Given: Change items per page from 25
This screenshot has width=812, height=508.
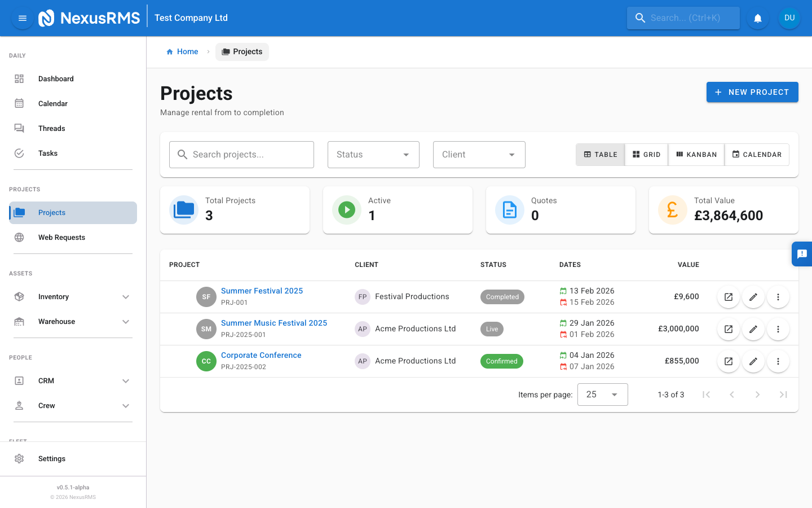Looking at the screenshot, I should [602, 394].
